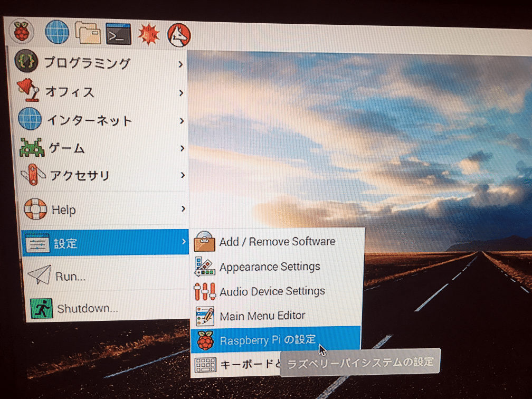Click the 設定 submenu arrow

(184, 242)
